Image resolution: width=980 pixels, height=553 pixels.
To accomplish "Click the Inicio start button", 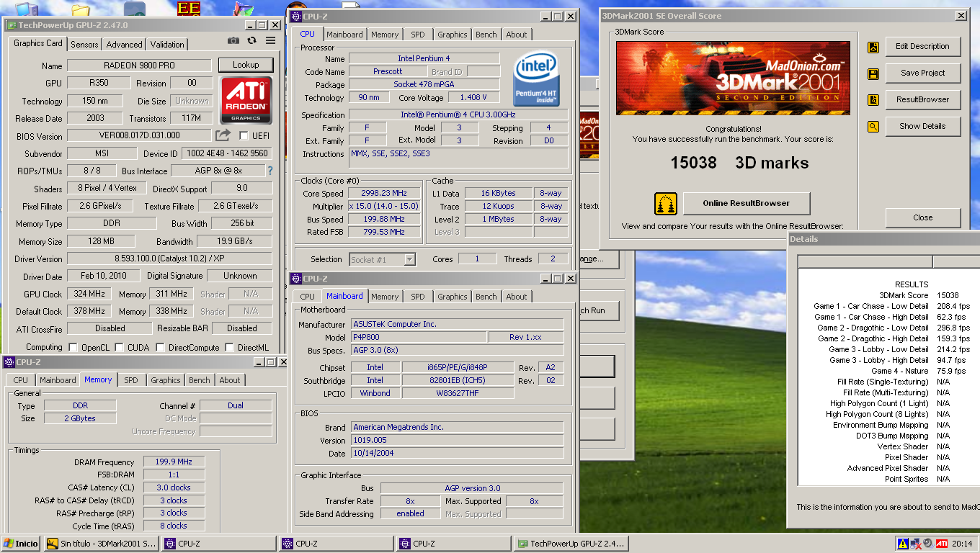I will click(x=22, y=544).
